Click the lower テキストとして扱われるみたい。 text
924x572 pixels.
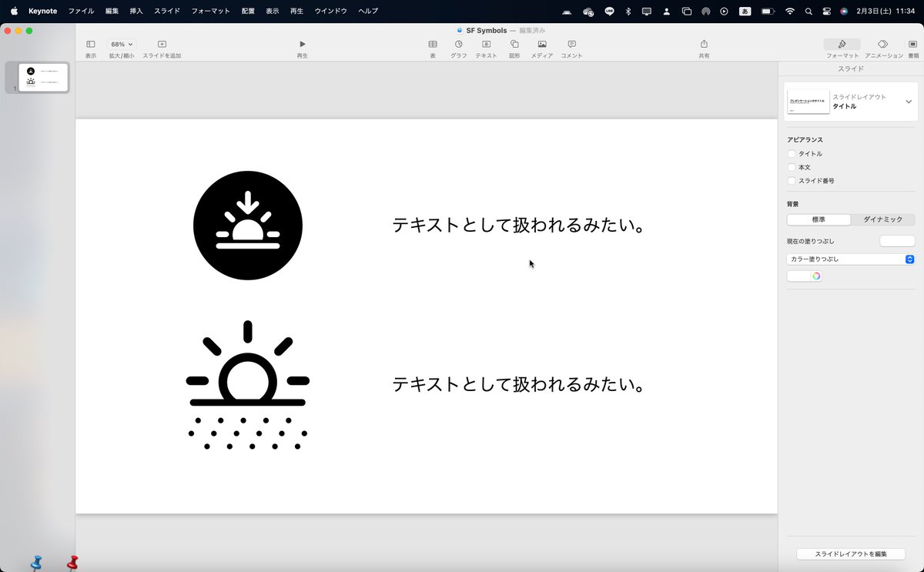coord(518,384)
